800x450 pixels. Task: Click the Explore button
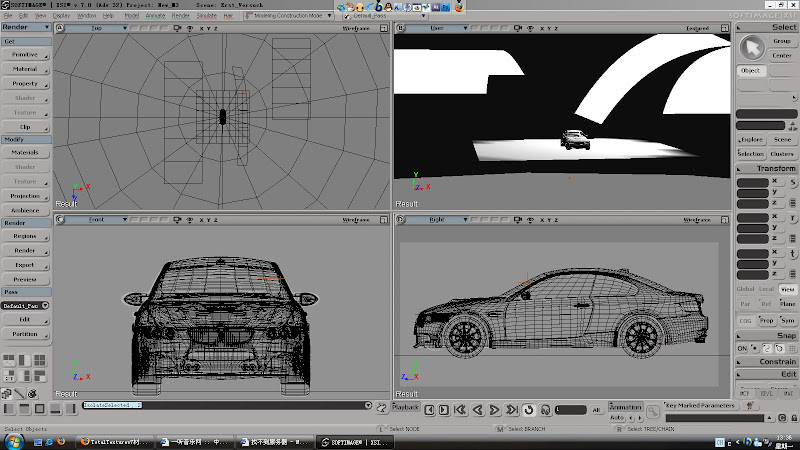coord(751,140)
